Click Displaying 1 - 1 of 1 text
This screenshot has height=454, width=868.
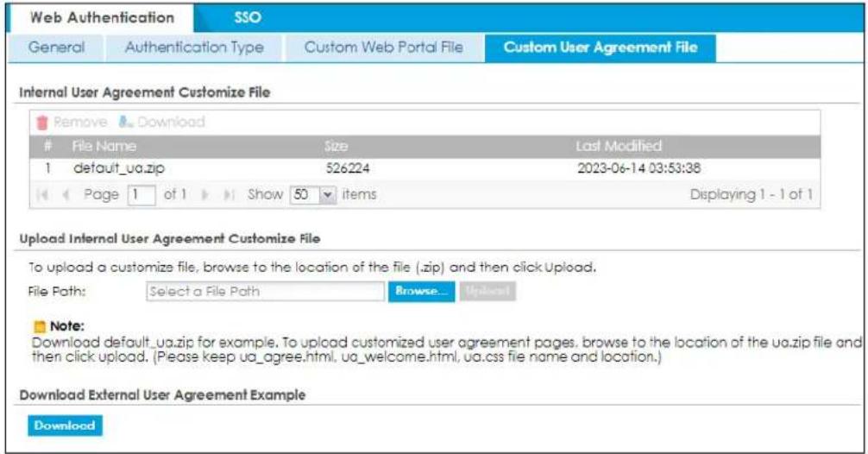[x=752, y=195]
